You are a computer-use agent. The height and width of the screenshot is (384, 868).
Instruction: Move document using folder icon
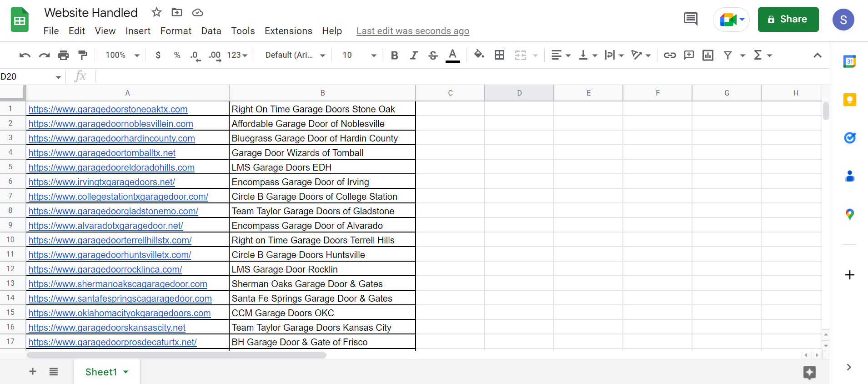pos(177,12)
